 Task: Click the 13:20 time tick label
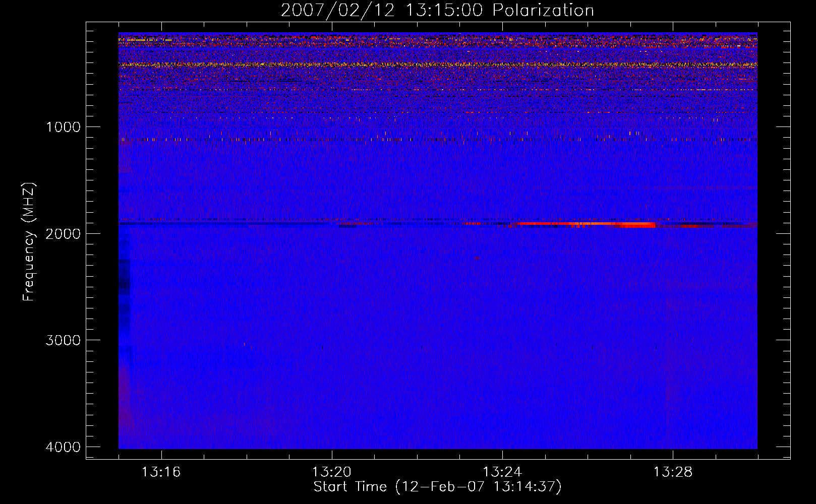pos(331,472)
